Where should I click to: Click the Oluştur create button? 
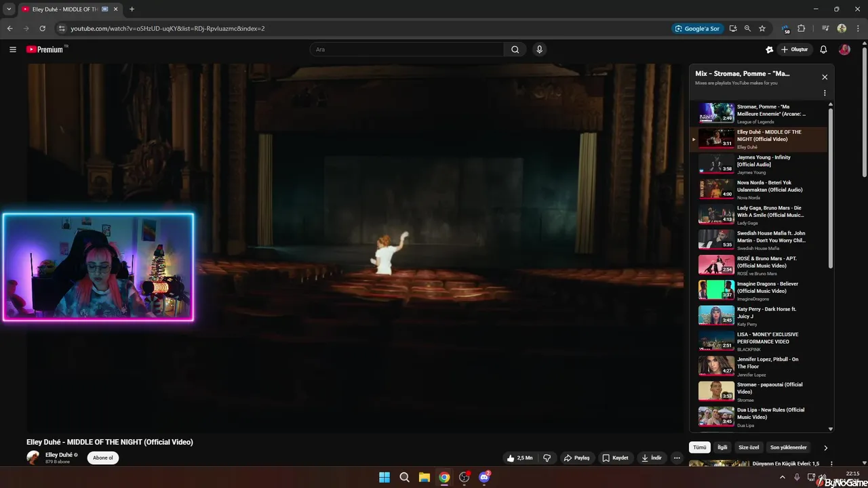coord(795,49)
